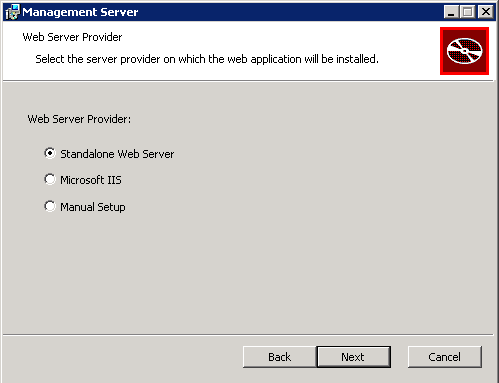The image size is (499, 383).
Task: Click the Manual Setup option label
Action: click(x=93, y=207)
